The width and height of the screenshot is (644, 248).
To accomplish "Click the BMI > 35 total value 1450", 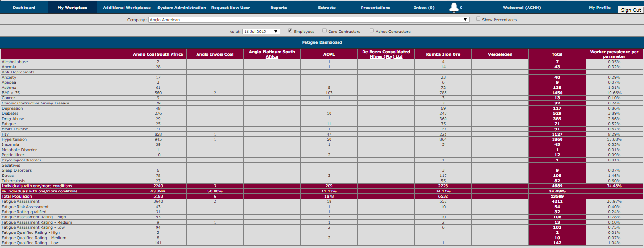I will (x=557, y=93).
